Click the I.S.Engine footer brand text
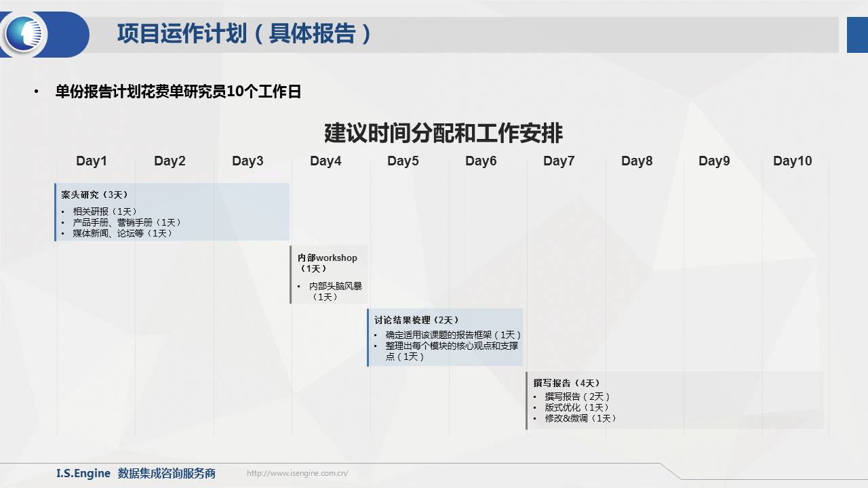This screenshot has height=488, width=868. 83,473
